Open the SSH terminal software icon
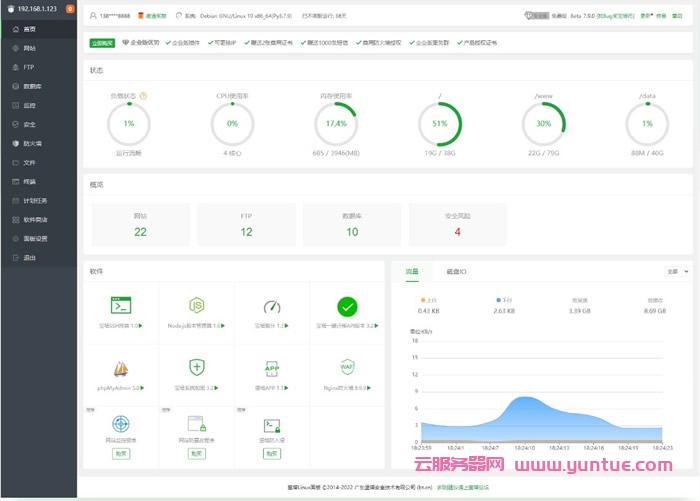The image size is (700, 501). coord(121,306)
